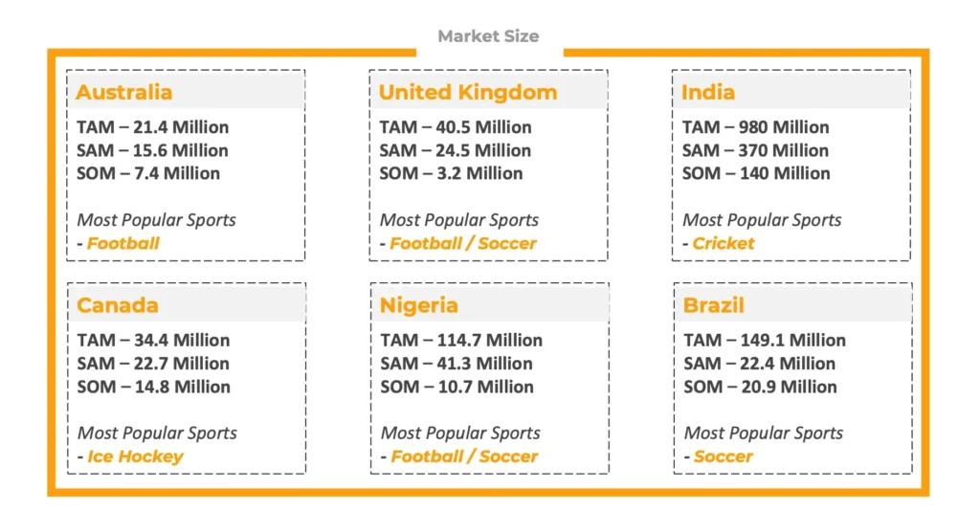Screen dimensions: 980x511
Task: Click the Ice Hockey label under Canada
Action: 135,456
